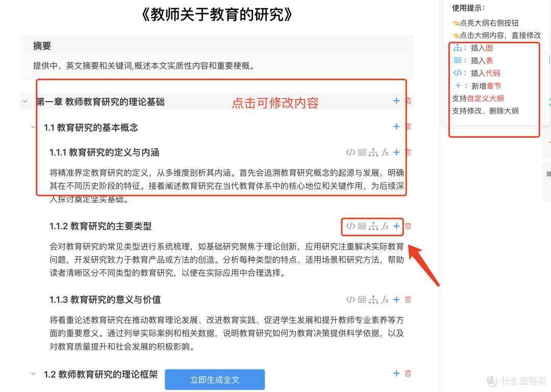Edit heading 1.1 教育研究的基本概念
The height and width of the screenshot is (392, 551).
click(91, 127)
